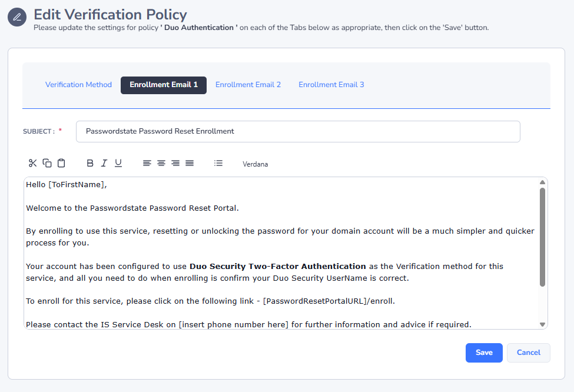
Task: Click the scrollbar up arrow
Action: pos(543,182)
